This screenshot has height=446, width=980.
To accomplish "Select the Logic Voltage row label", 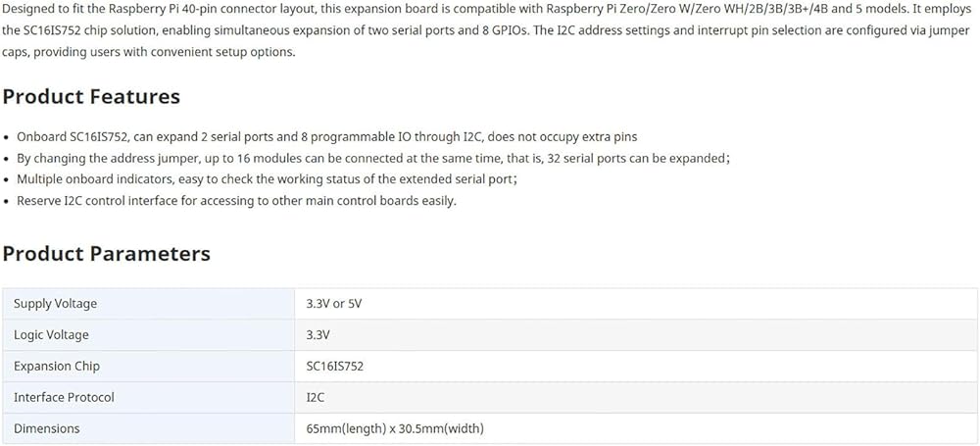I will coord(51,334).
